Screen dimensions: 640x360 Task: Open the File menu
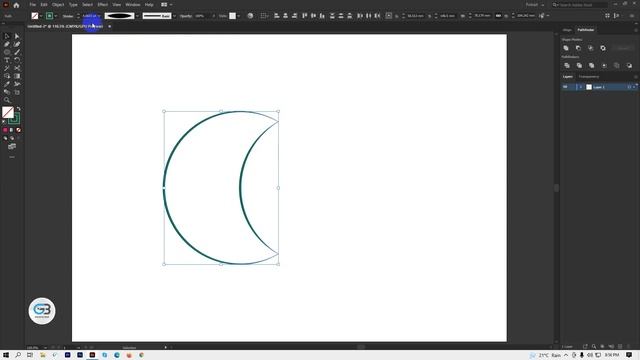point(33,5)
